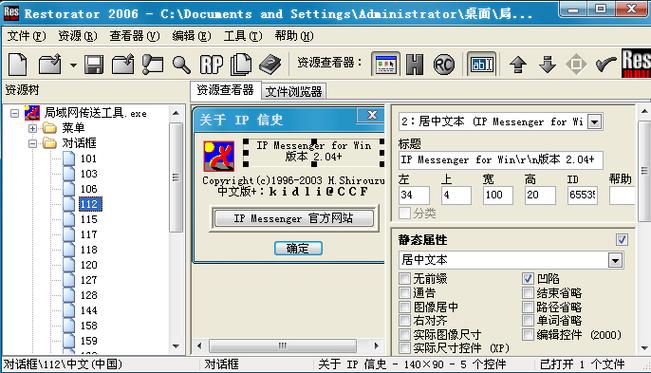Click the resource tree toggle toolbar icon

pyautogui.click(x=152, y=64)
